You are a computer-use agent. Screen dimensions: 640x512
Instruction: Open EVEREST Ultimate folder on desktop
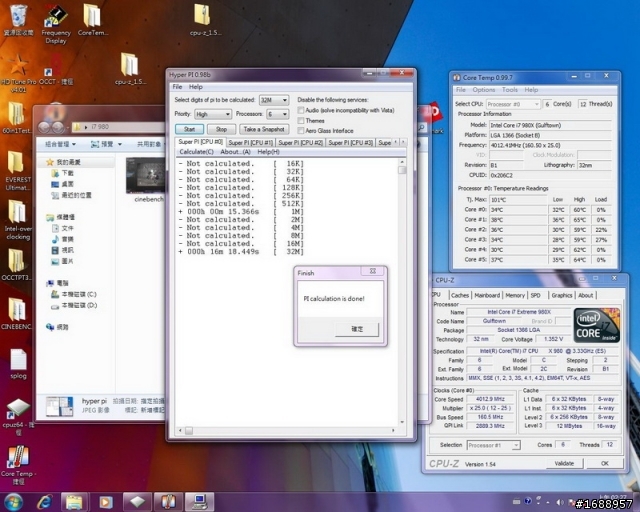pos(18,171)
